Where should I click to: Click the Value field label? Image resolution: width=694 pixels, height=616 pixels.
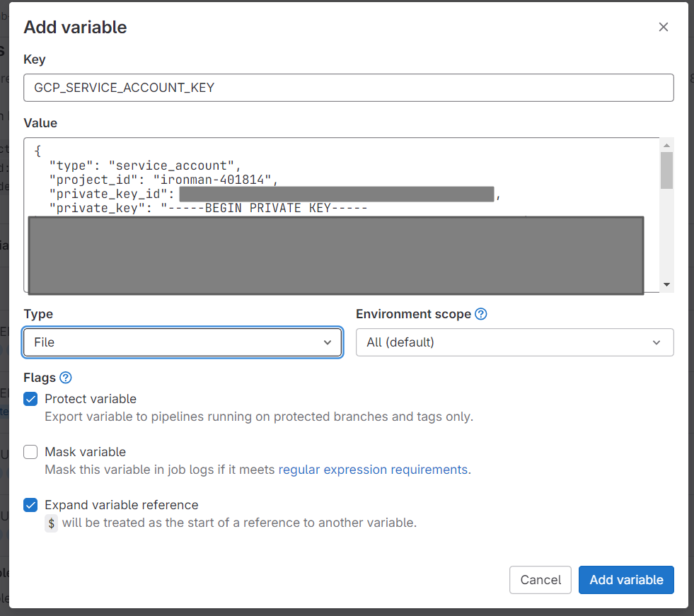click(40, 123)
